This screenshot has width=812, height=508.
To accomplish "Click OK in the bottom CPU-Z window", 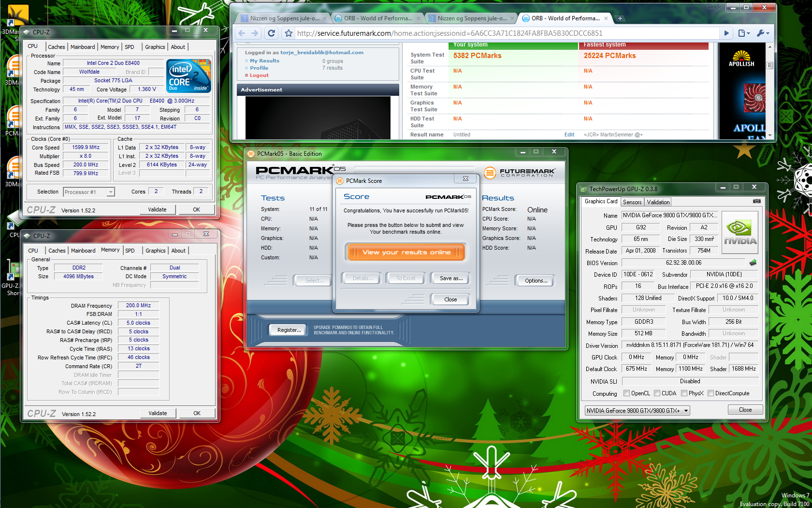I will [x=197, y=413].
